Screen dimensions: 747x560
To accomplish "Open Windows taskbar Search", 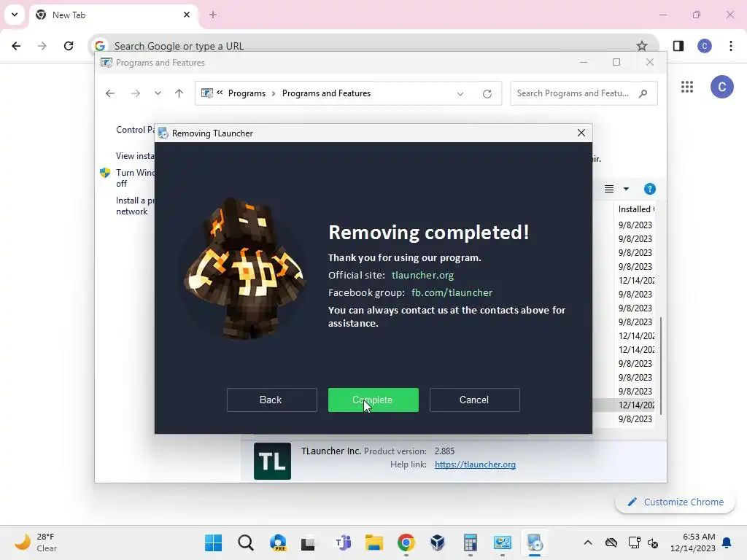I will [x=246, y=542].
